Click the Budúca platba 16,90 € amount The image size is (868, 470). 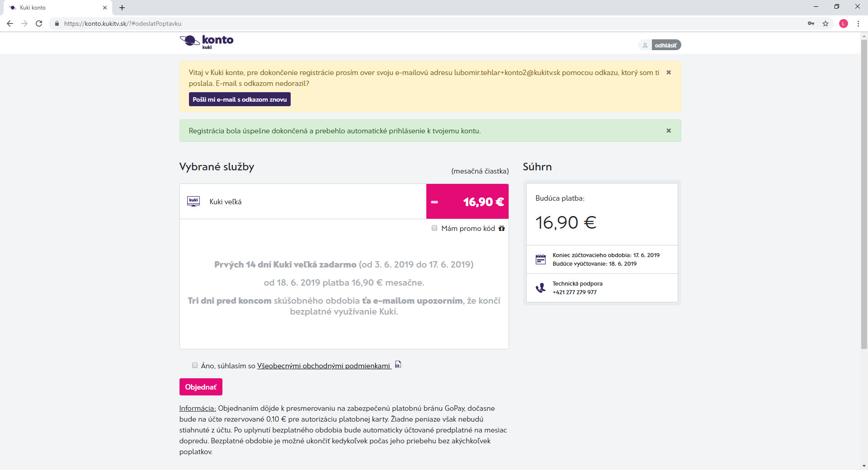click(x=566, y=222)
